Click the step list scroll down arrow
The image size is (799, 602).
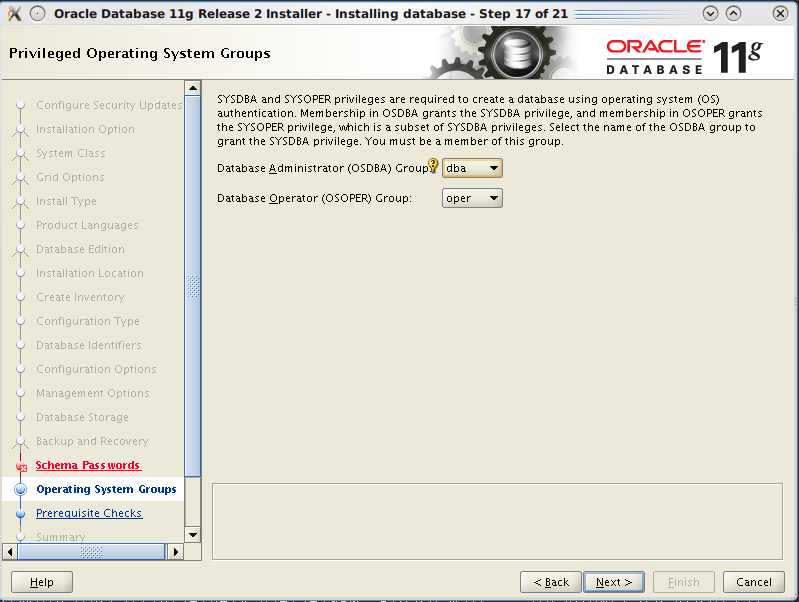click(193, 535)
